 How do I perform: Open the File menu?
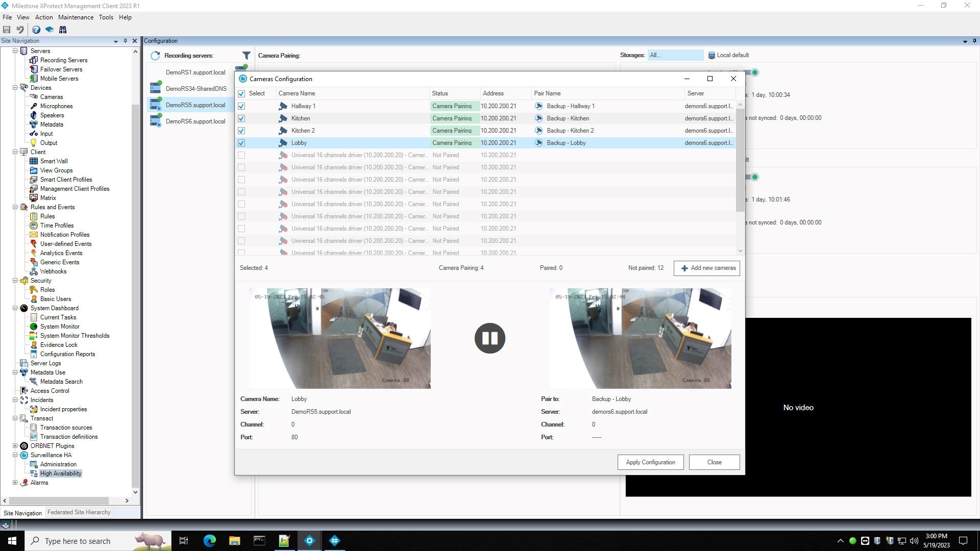7,17
